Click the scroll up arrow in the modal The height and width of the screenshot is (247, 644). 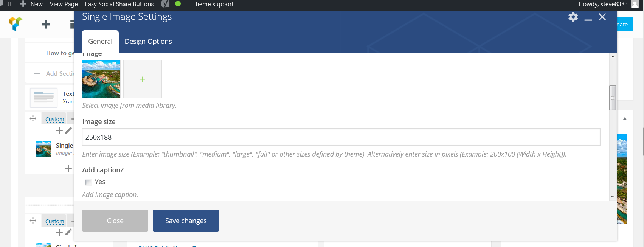tap(613, 56)
